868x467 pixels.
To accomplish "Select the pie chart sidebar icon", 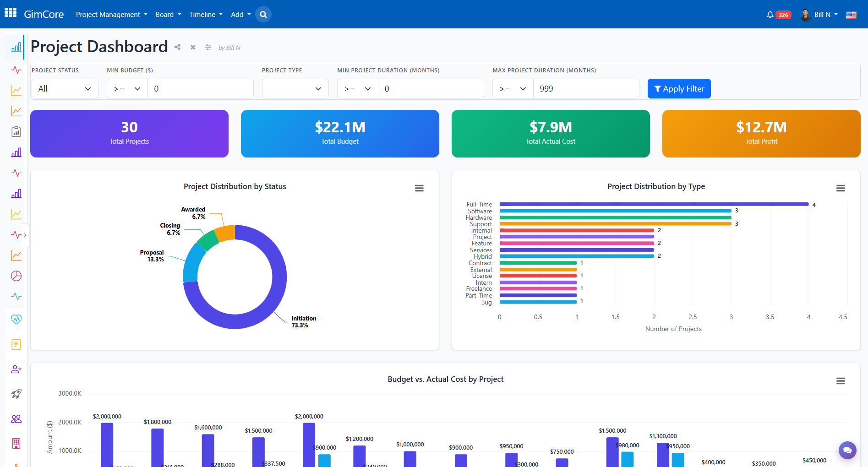I will pos(16,276).
